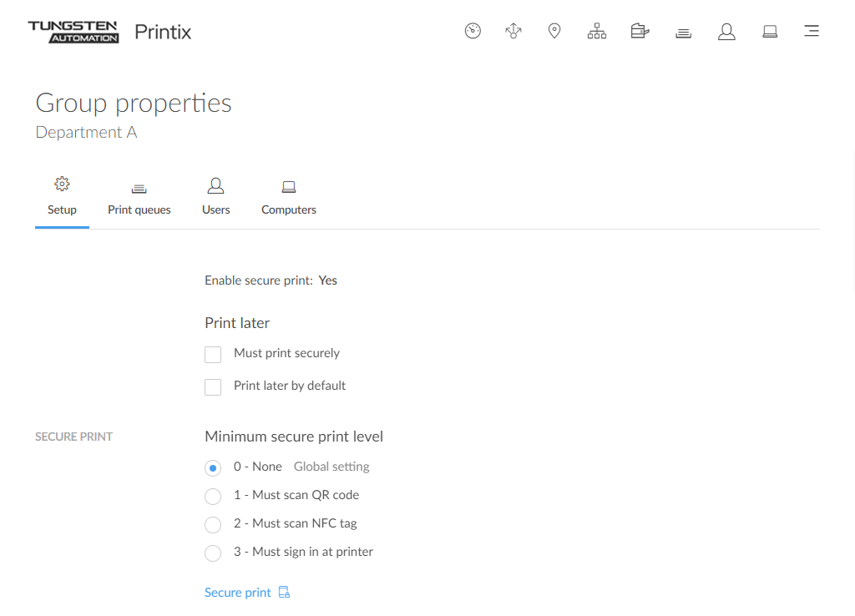Click the three-arrow icon beside Dashboard
The height and width of the screenshot is (616, 855).
click(x=514, y=32)
